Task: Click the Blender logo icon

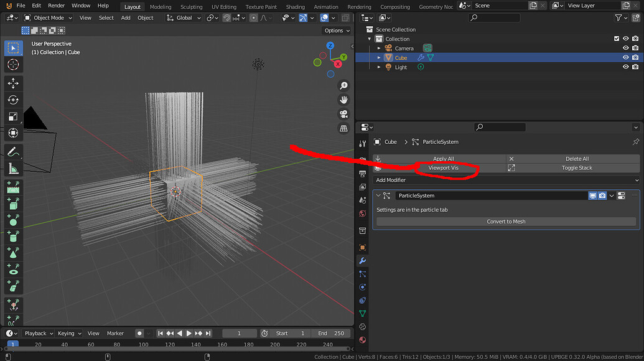Action: [x=9, y=6]
